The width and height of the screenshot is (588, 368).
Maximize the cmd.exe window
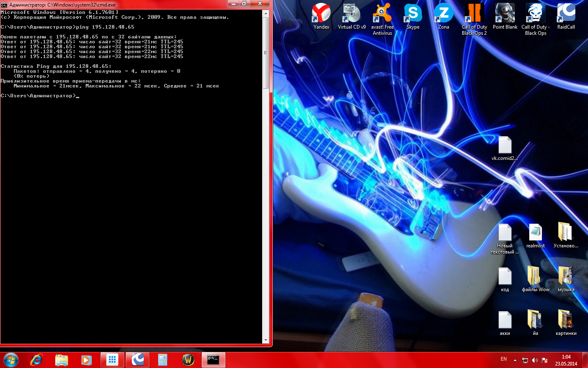(x=244, y=4)
